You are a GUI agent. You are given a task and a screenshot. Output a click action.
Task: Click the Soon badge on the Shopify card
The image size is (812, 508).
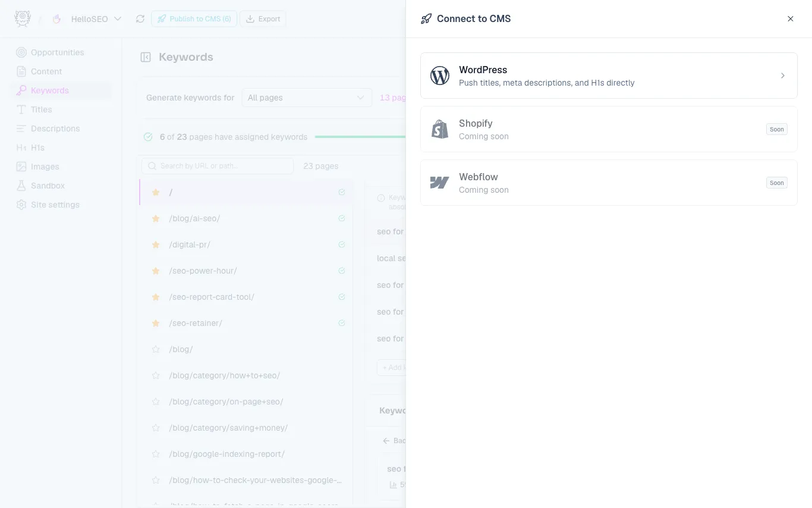pyautogui.click(x=777, y=129)
